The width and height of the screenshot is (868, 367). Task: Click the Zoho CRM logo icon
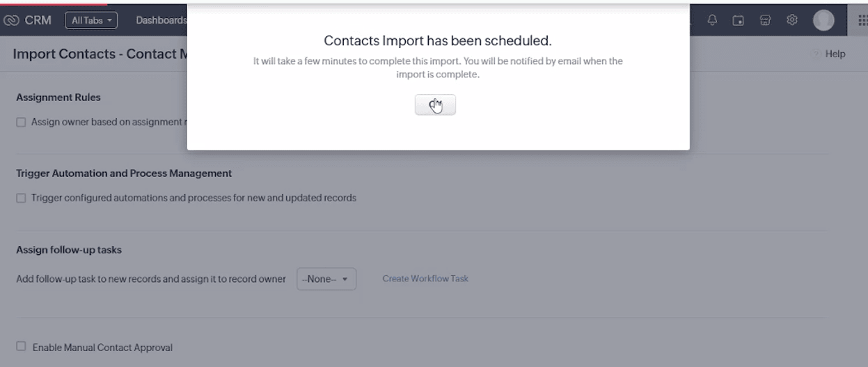[12, 20]
